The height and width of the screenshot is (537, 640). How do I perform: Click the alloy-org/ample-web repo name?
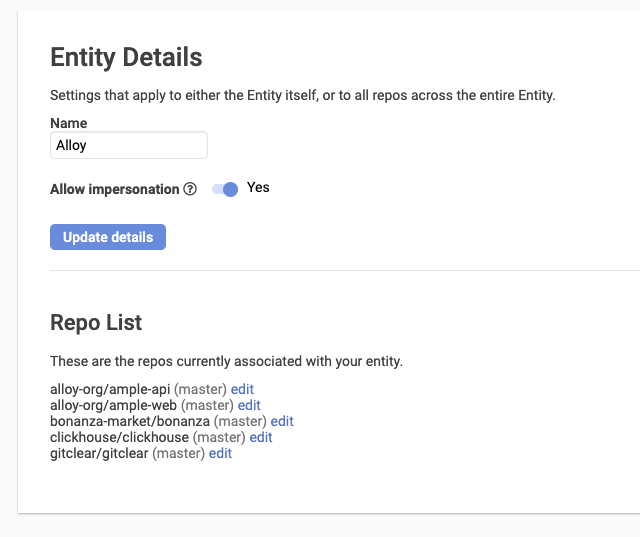point(113,405)
